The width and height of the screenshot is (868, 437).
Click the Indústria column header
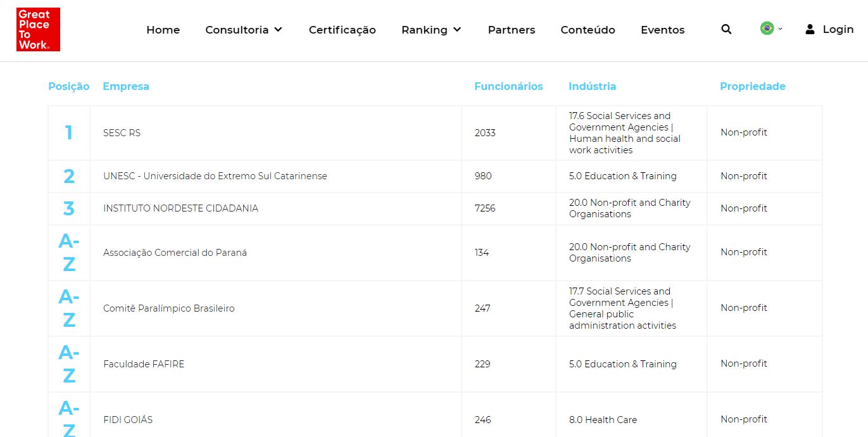(x=592, y=86)
